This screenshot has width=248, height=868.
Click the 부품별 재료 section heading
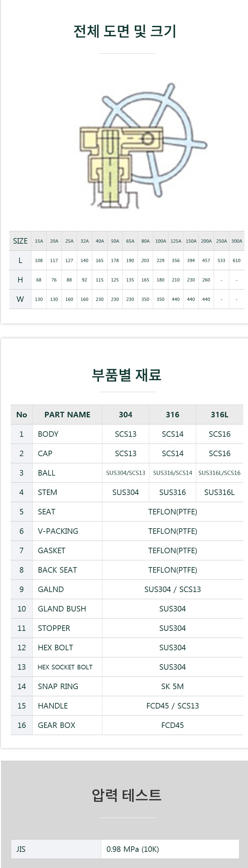[x=127, y=375]
